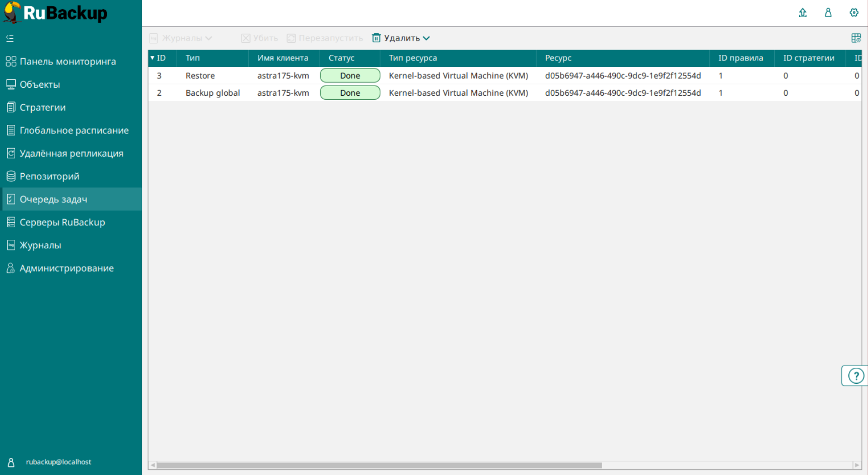Collapse the sidebar using the menu icon
The width and height of the screenshot is (868, 475).
pyautogui.click(x=10, y=38)
